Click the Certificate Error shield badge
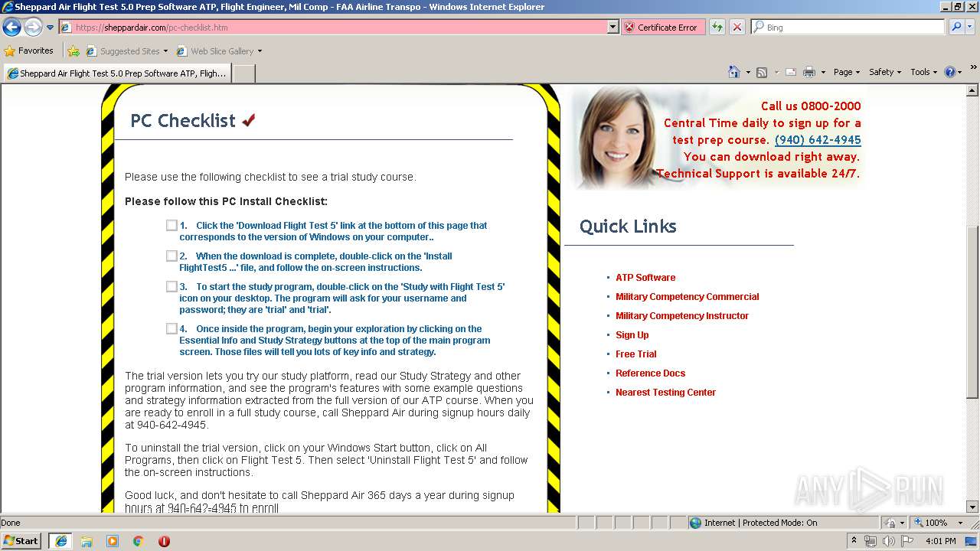Screen dimensions: 980x551 [x=662, y=27]
